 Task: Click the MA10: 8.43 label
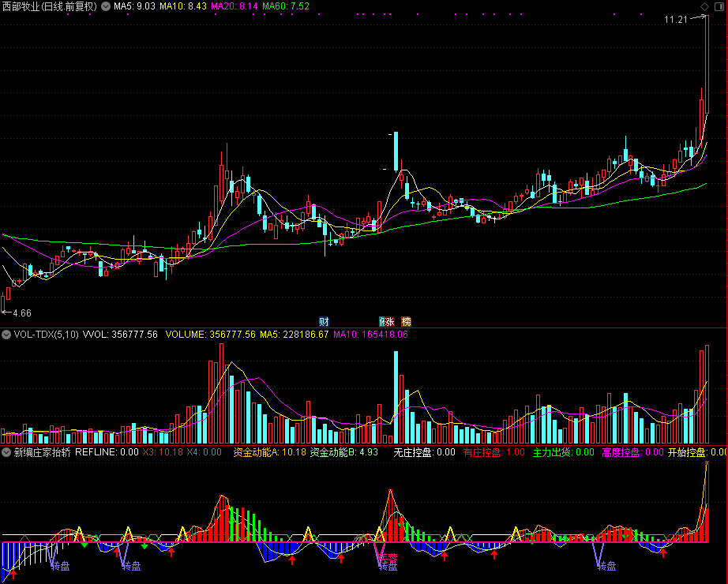coord(183,6)
